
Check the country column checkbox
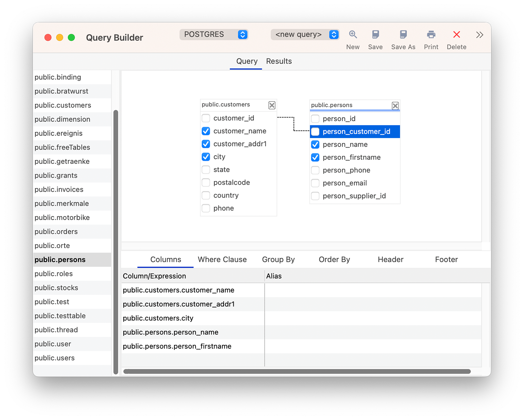pyautogui.click(x=206, y=195)
